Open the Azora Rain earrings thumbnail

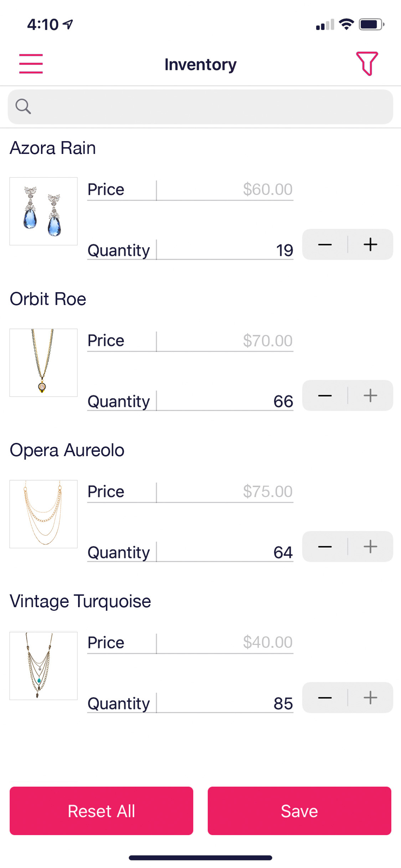(x=43, y=211)
